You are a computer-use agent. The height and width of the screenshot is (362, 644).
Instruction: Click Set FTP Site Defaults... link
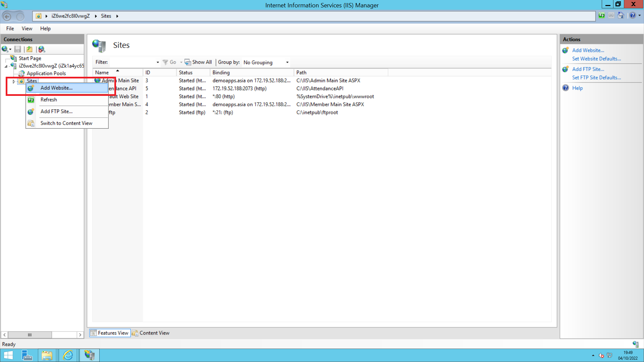coord(596,77)
